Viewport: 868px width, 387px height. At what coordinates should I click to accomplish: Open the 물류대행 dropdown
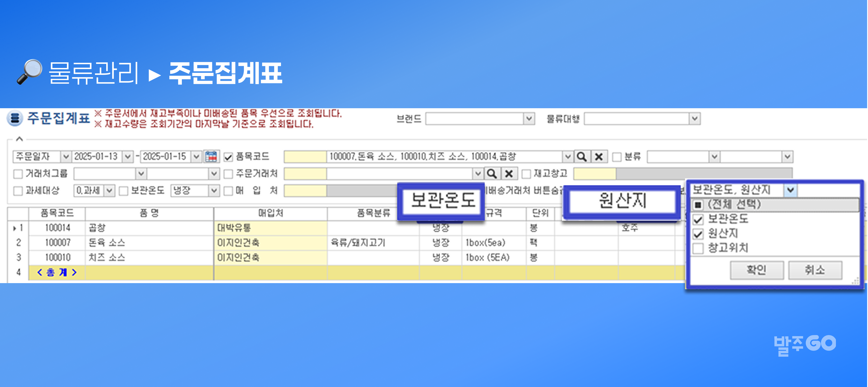(x=694, y=119)
